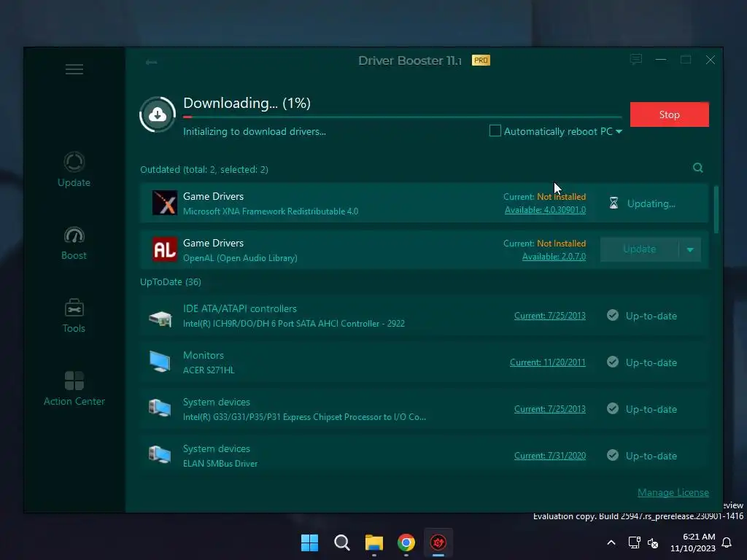Go back with the arrow icon

click(152, 62)
